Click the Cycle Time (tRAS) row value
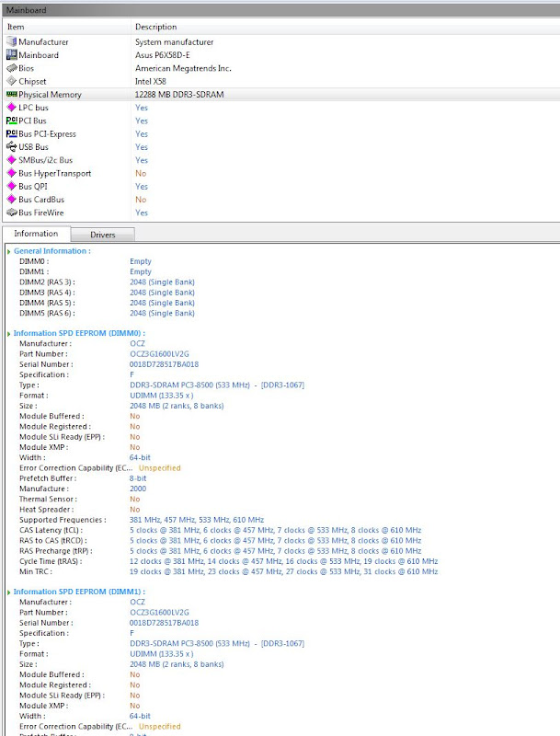The width and height of the screenshot is (560, 736). (284, 561)
